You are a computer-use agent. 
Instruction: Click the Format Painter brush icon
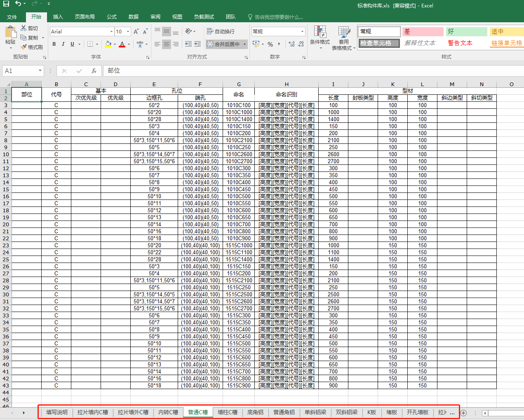pyautogui.click(x=24, y=47)
